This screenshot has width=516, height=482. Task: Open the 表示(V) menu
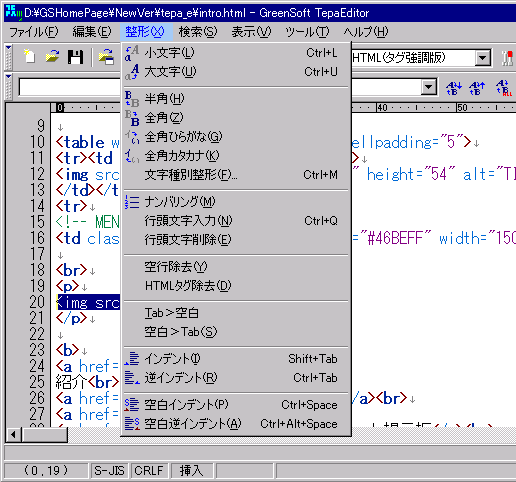point(251,32)
